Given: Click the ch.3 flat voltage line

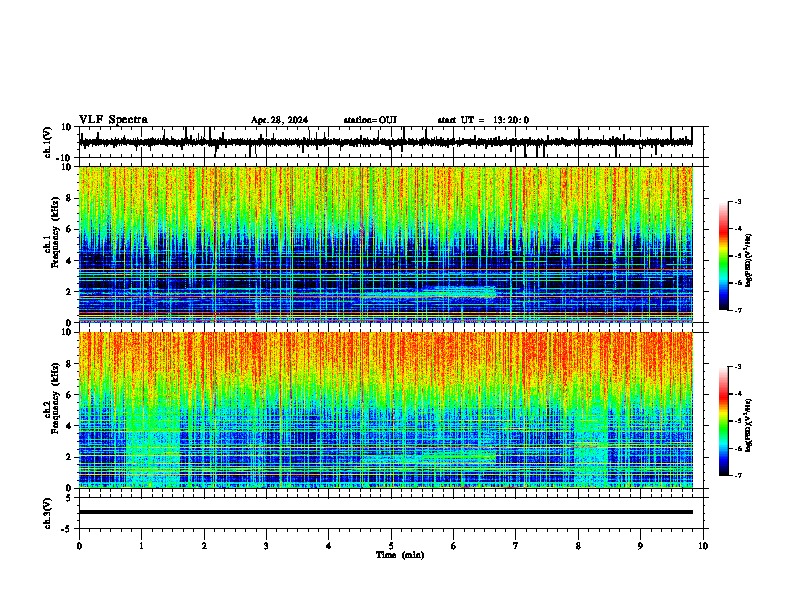Looking at the screenshot, I should tap(386, 512).
